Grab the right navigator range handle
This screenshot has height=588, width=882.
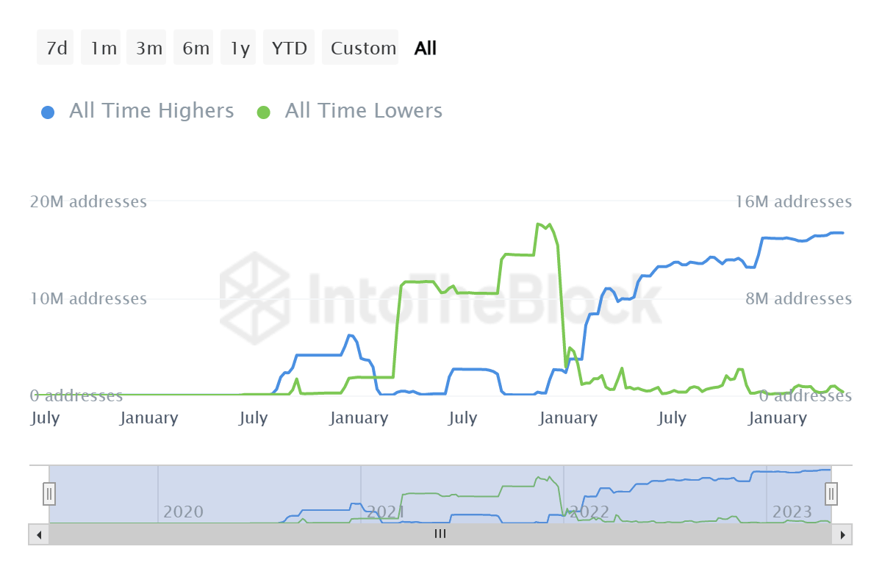831,493
